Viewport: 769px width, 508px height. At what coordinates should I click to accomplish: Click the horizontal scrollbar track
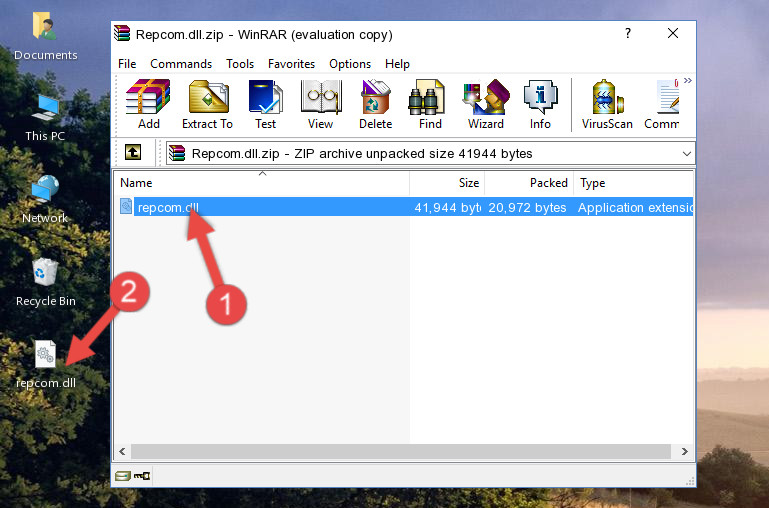coord(401,451)
